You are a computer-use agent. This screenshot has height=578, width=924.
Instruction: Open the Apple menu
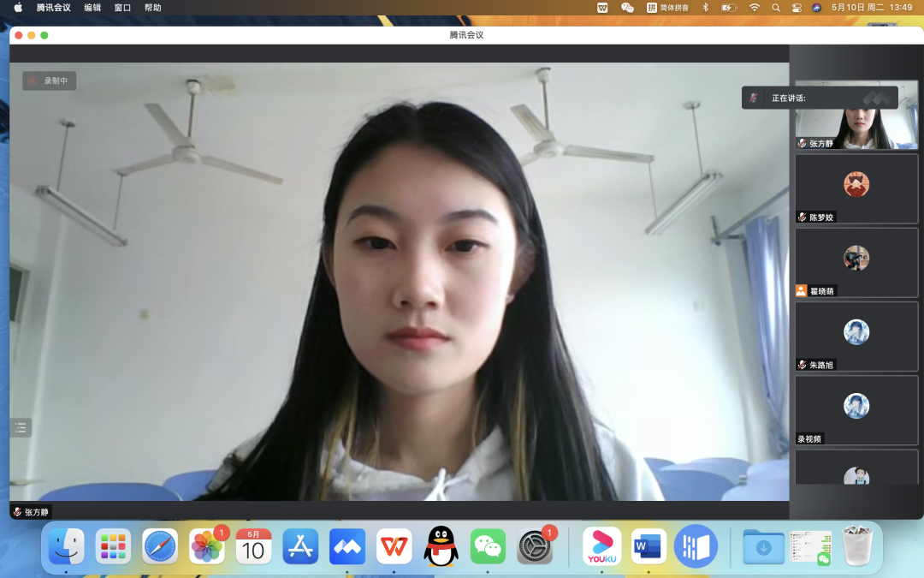18,8
